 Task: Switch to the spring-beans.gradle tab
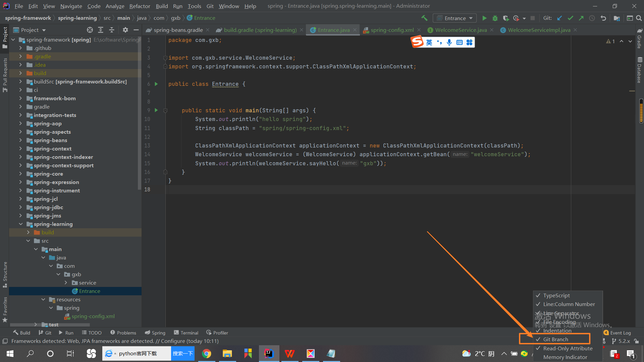178,30
